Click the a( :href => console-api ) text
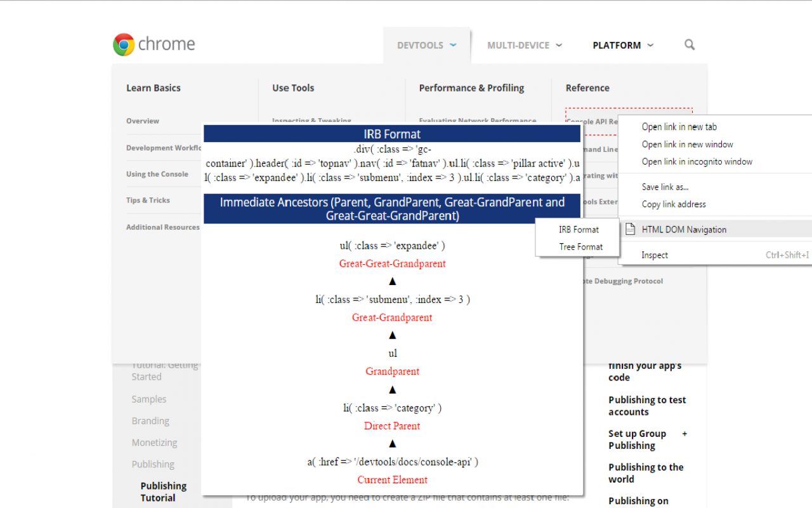Image resolution: width=812 pixels, height=508 pixels. [x=393, y=462]
